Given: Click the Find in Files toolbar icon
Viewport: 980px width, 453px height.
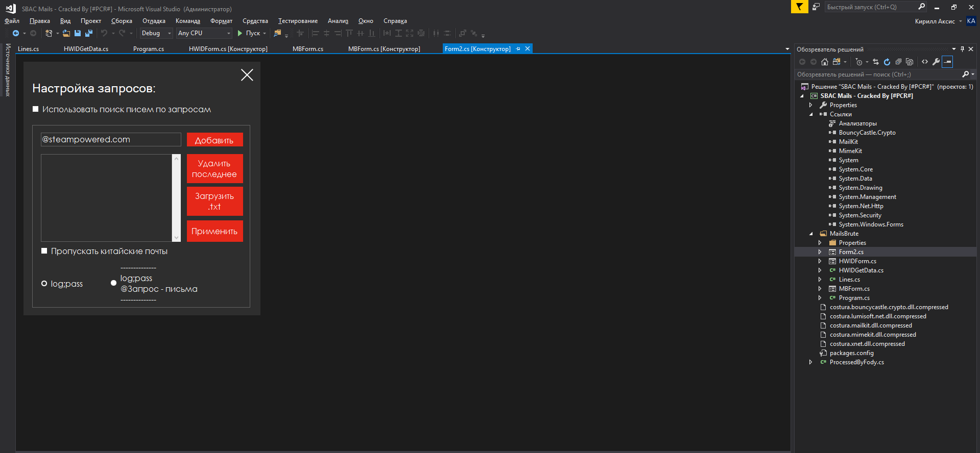Looking at the screenshot, I should tap(277, 33).
